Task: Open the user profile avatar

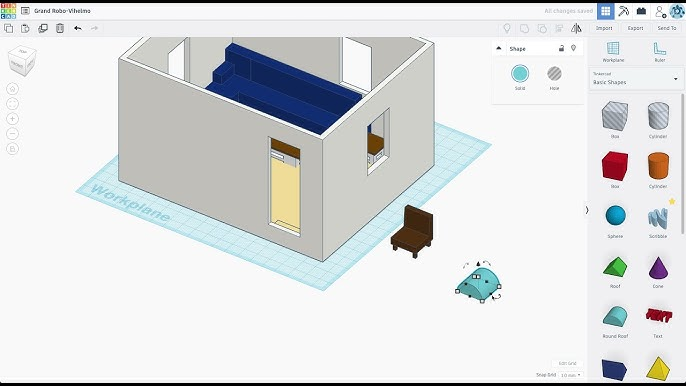Action: [677, 11]
